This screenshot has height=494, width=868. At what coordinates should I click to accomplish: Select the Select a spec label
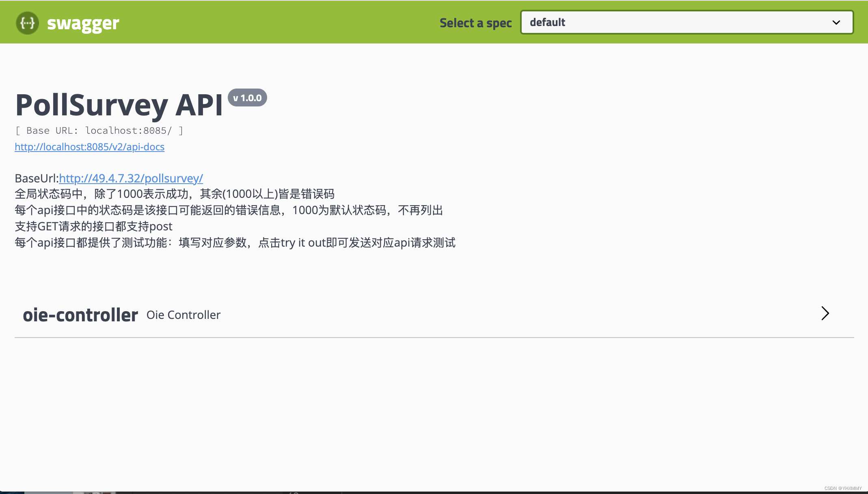coord(476,23)
